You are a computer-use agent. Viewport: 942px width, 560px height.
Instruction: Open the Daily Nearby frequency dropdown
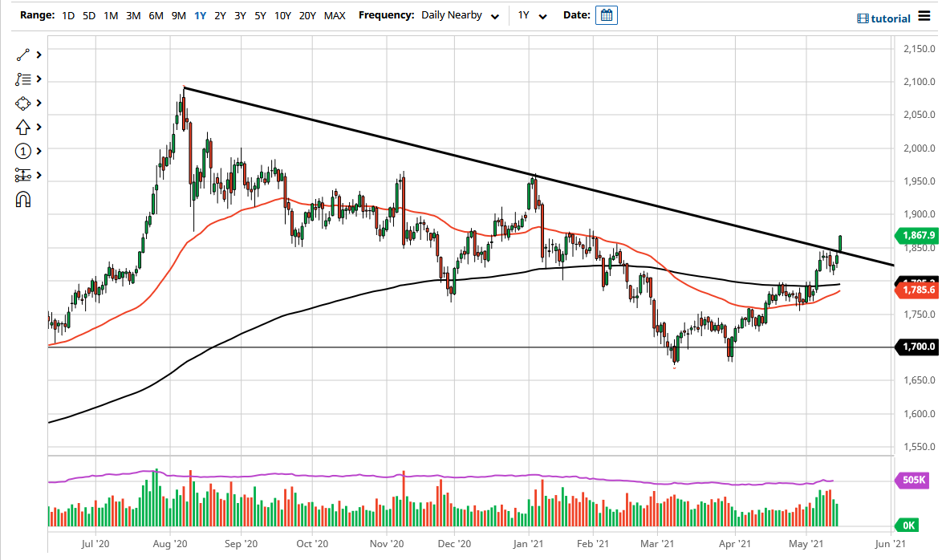461,15
